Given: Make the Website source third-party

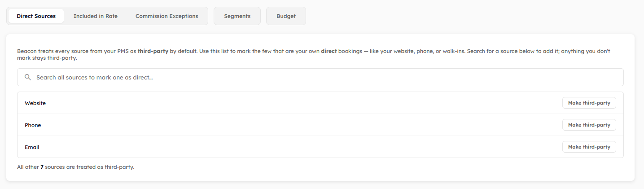Looking at the screenshot, I should coord(589,103).
